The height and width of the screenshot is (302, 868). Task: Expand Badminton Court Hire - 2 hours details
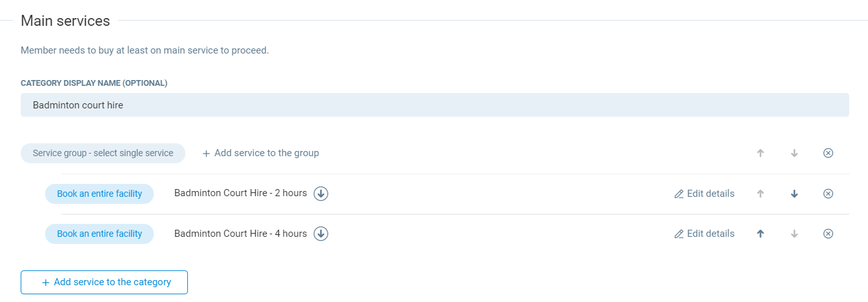(321, 194)
